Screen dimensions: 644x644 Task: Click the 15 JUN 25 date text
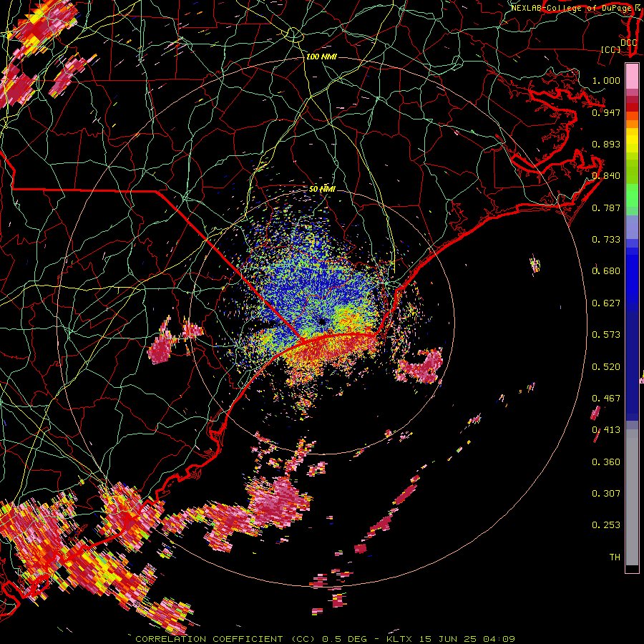pos(448,639)
